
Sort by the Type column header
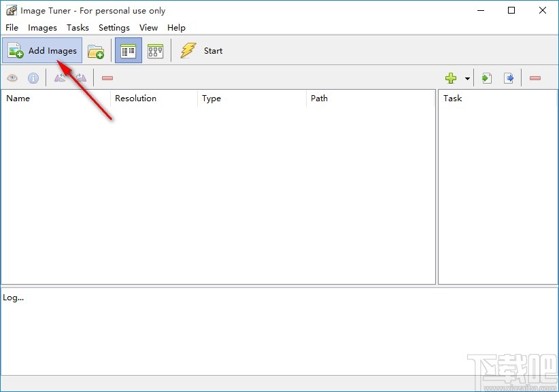point(252,99)
